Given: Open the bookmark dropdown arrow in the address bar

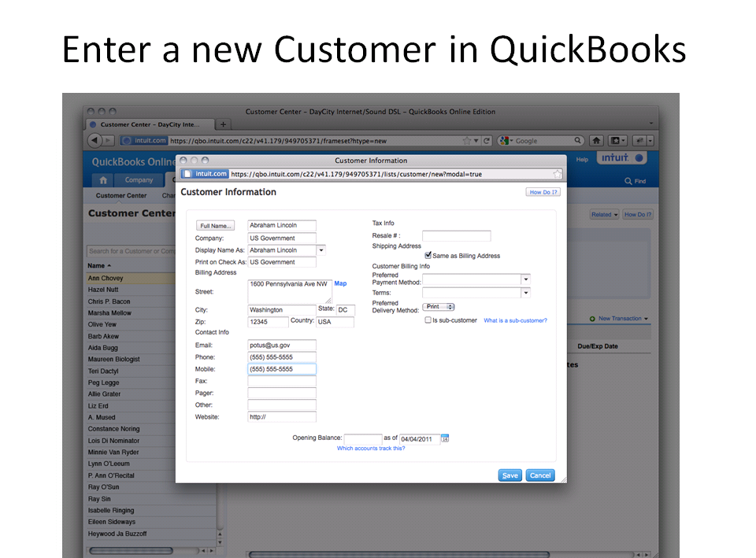Looking at the screenshot, I should click(x=476, y=141).
